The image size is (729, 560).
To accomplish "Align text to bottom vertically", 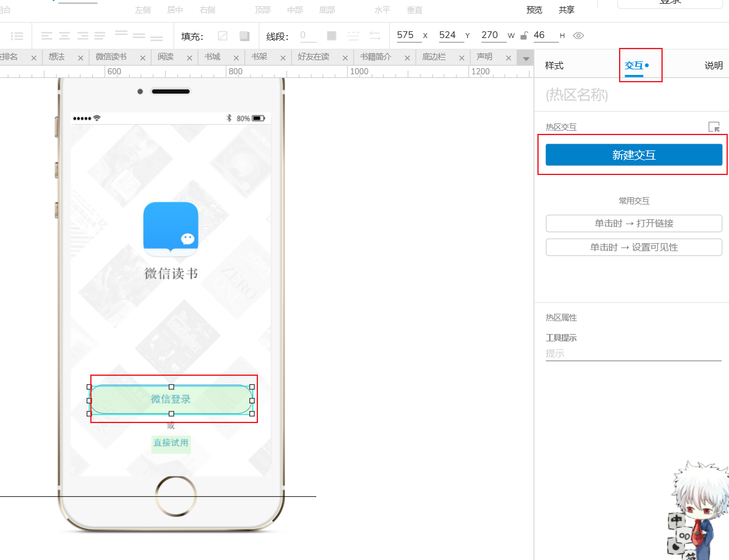I will (157, 37).
